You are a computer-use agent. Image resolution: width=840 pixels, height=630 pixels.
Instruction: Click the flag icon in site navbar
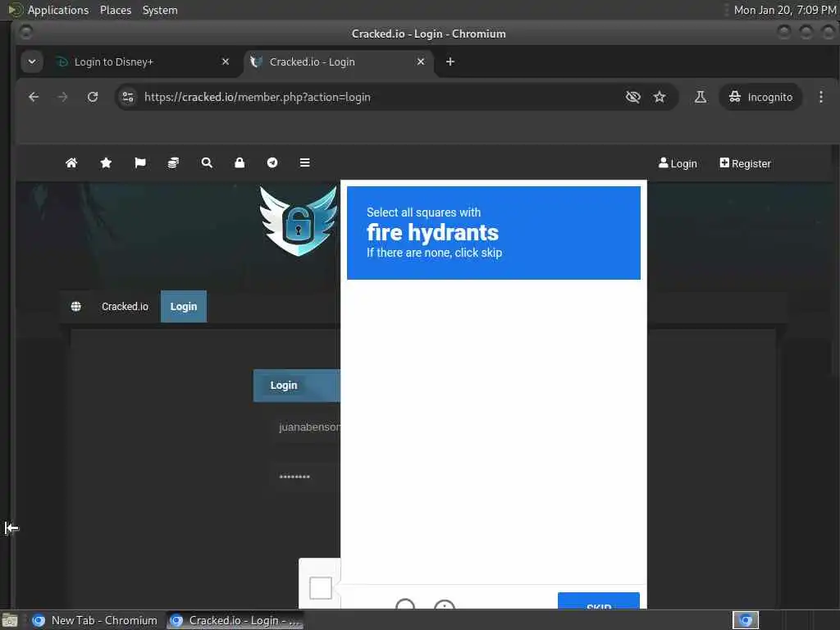tap(139, 163)
